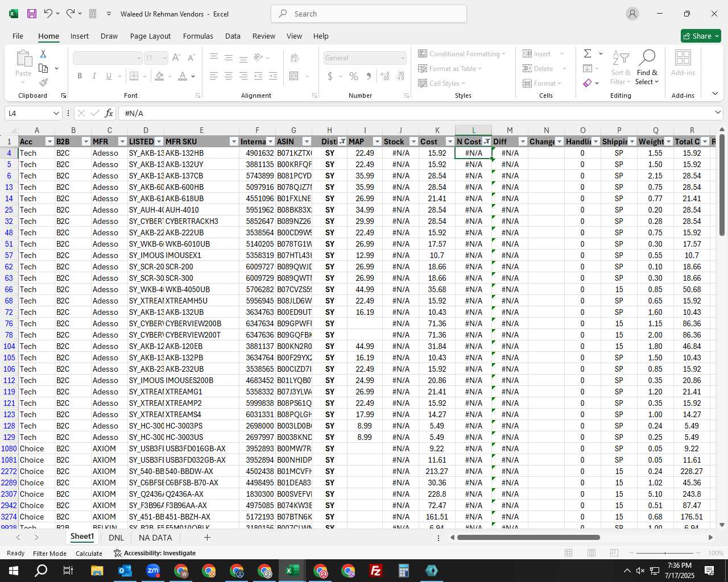
Task: Click the Increase Indent icon
Action: tap(273, 76)
